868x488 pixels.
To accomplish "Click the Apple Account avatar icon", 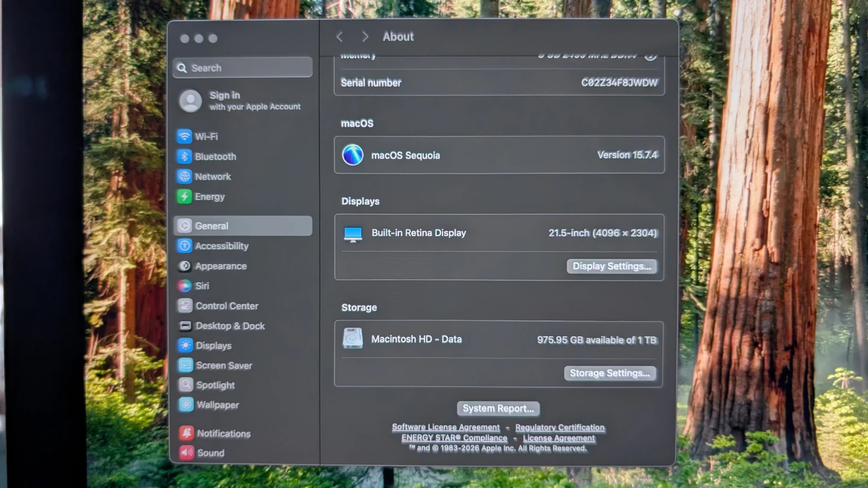I will [x=190, y=101].
